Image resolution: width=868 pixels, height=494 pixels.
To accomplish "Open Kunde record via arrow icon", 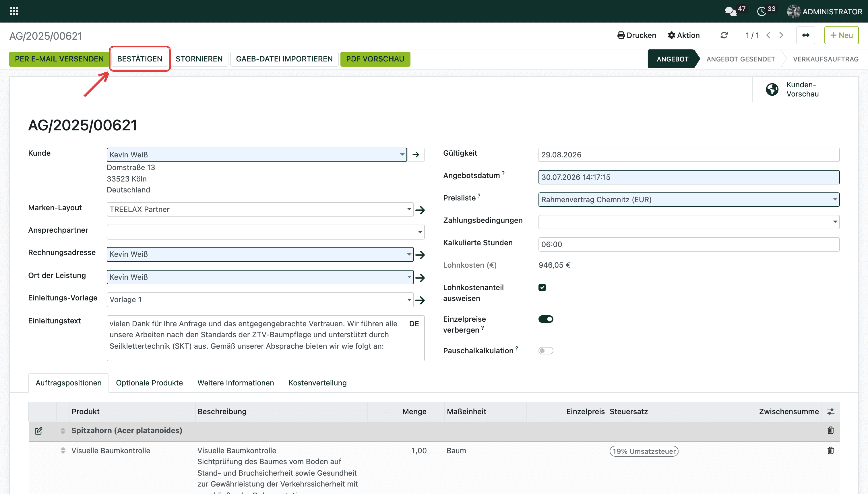I will pos(416,155).
